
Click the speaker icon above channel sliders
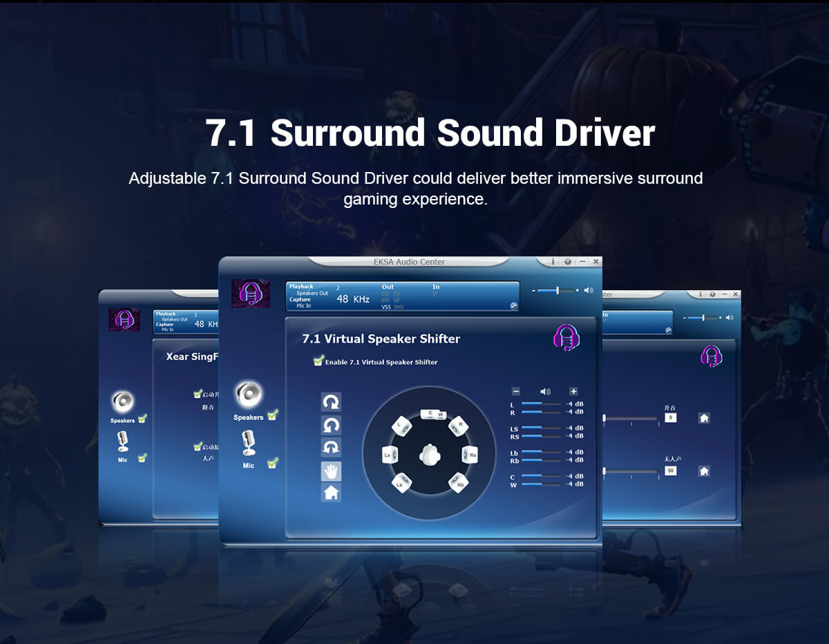coord(544,391)
